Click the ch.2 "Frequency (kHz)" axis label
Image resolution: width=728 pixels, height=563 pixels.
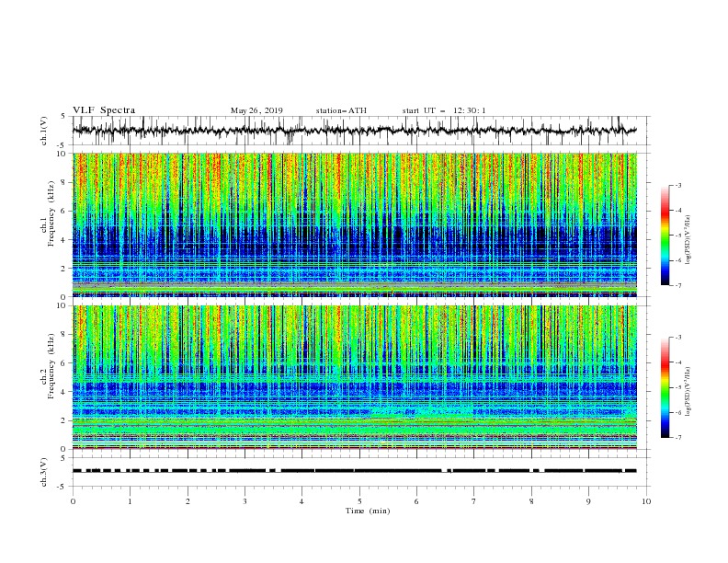click(51, 366)
